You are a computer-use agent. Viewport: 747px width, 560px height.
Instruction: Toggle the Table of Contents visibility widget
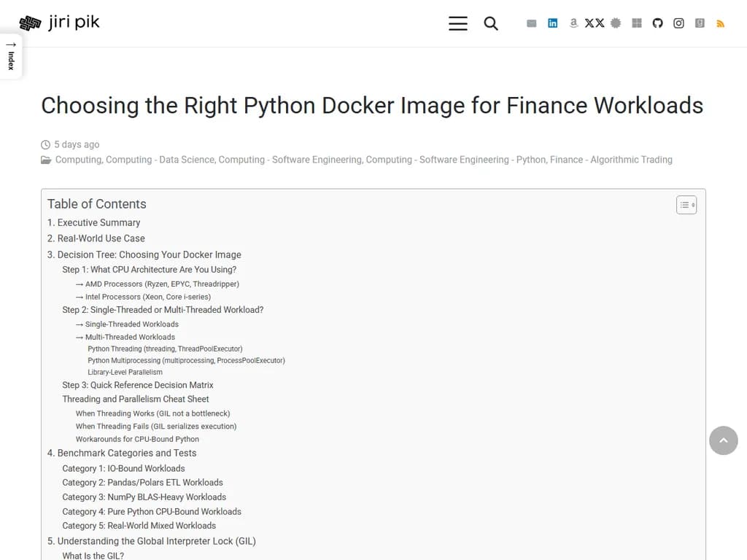coord(686,205)
